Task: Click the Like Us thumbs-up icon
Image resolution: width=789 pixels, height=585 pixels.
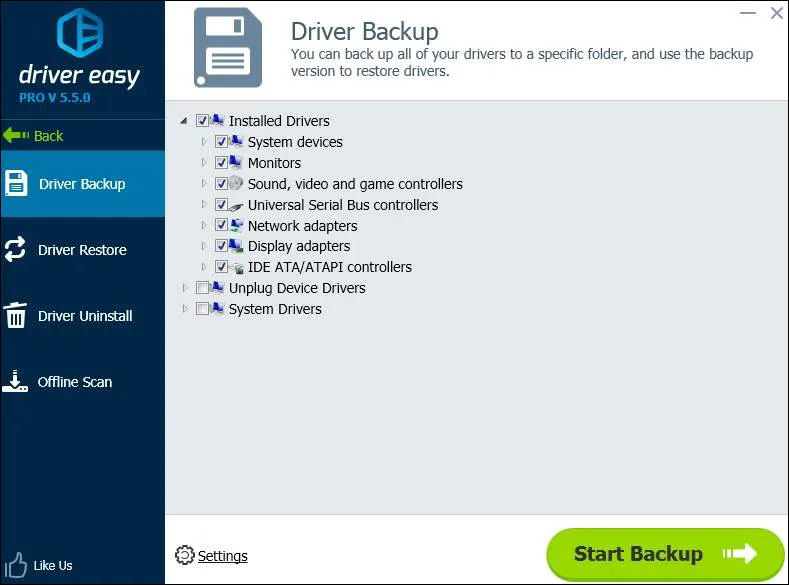Action: tap(15, 564)
